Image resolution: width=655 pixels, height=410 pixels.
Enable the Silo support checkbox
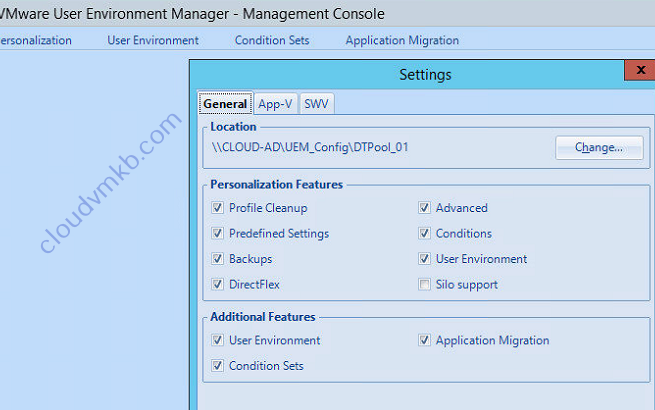(424, 285)
